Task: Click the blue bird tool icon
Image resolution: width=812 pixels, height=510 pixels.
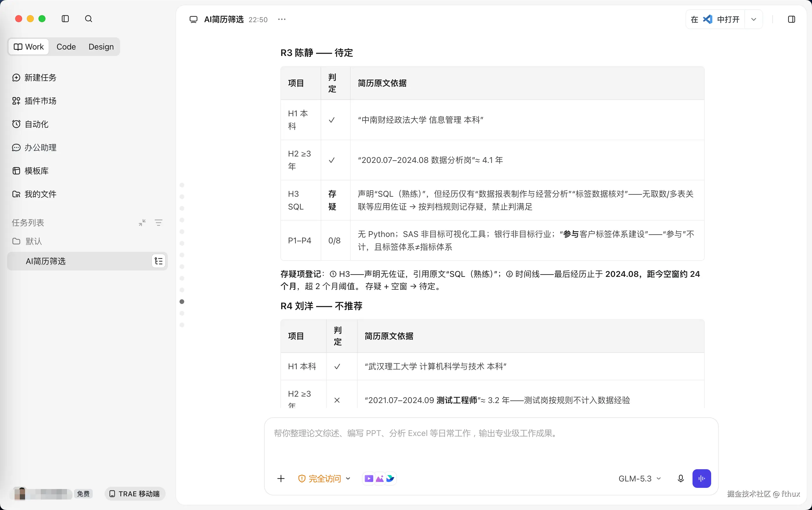Action: click(x=390, y=478)
